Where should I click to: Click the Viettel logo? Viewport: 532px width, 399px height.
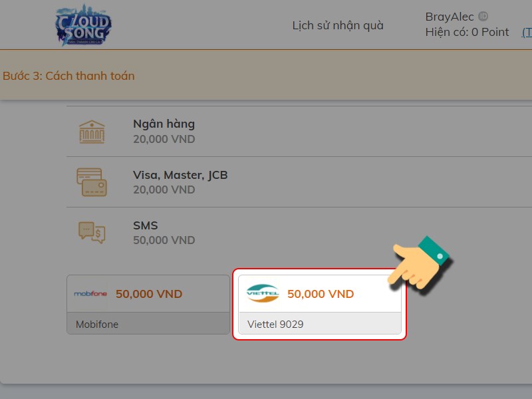(x=263, y=293)
